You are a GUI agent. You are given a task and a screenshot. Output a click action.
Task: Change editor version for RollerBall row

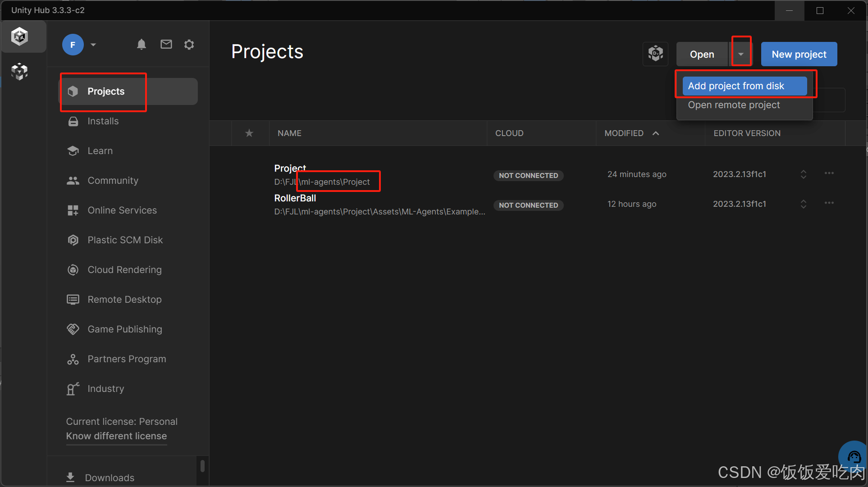(x=804, y=204)
